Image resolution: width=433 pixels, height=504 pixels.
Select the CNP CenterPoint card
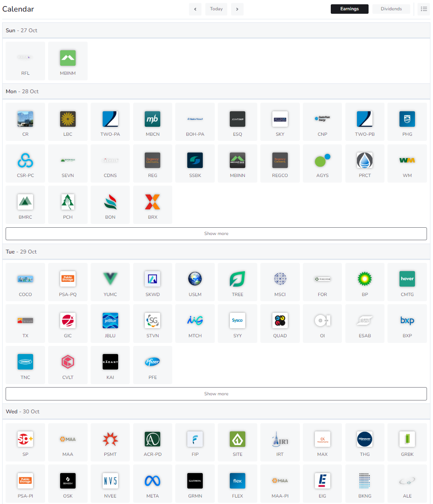pos(323,122)
